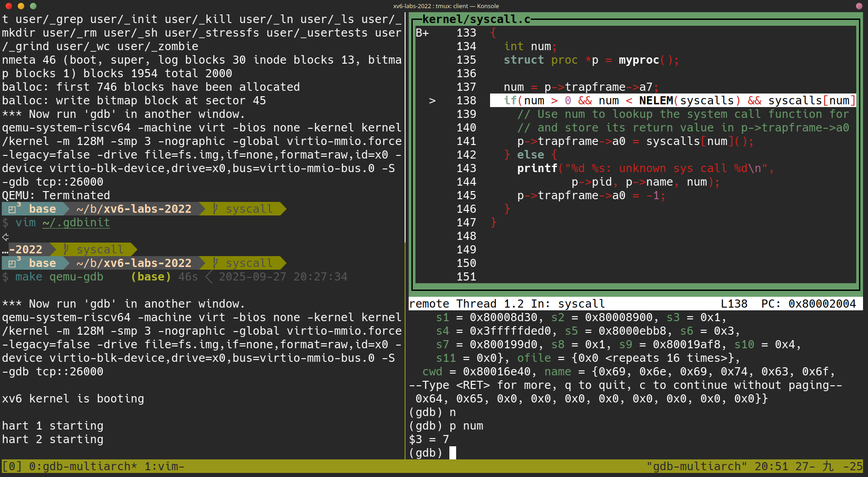Click the pink round button at title bar right

click(859, 6)
